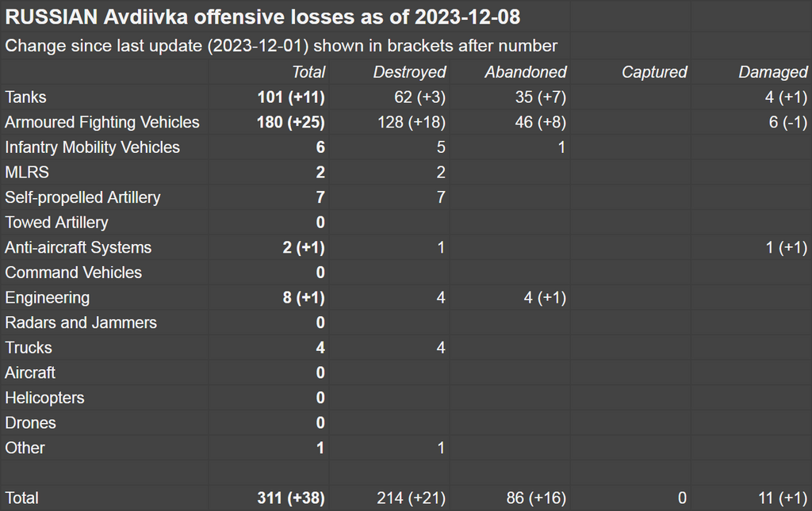812x511 pixels.
Task: Click the total abandoned cell '86 (+16)'
Action: coord(536,498)
